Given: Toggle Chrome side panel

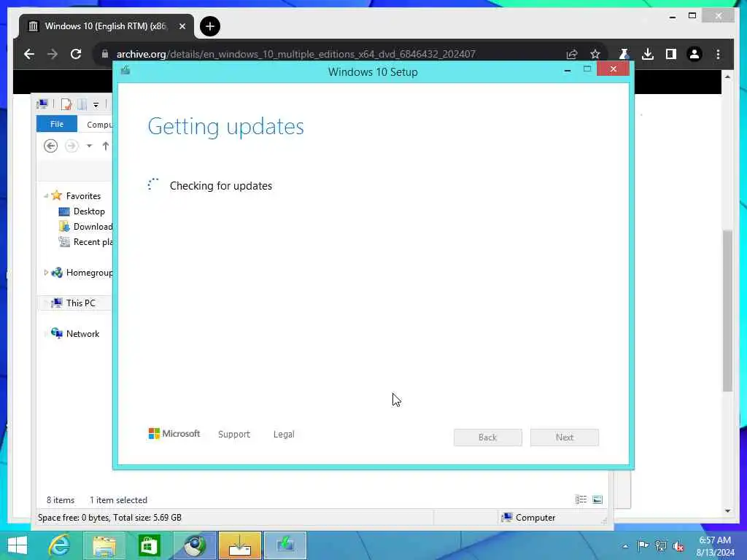Looking at the screenshot, I should pos(671,54).
